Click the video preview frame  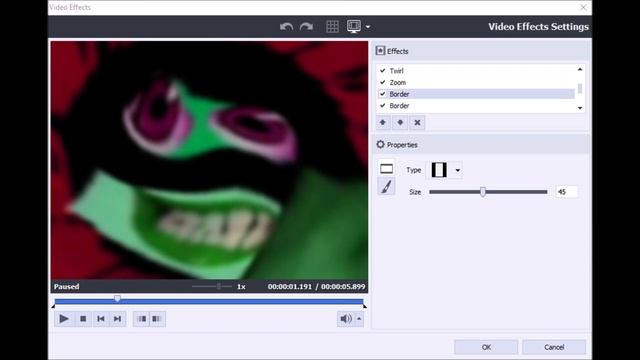coord(209,160)
